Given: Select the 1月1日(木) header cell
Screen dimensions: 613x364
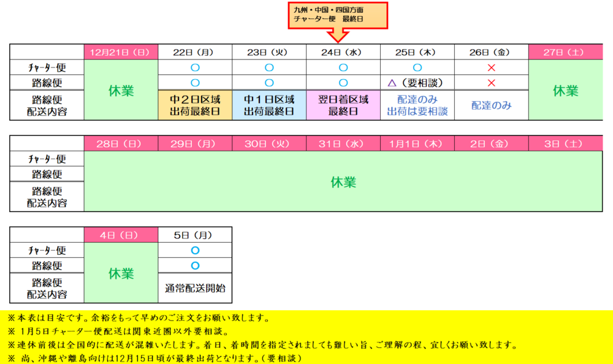Looking at the screenshot, I should click(x=417, y=144).
